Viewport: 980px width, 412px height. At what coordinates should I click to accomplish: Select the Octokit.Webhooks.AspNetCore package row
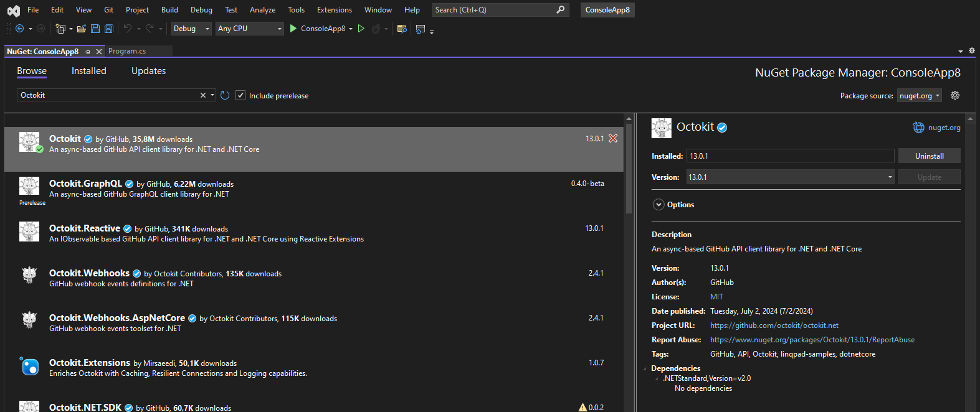pyautogui.click(x=314, y=329)
